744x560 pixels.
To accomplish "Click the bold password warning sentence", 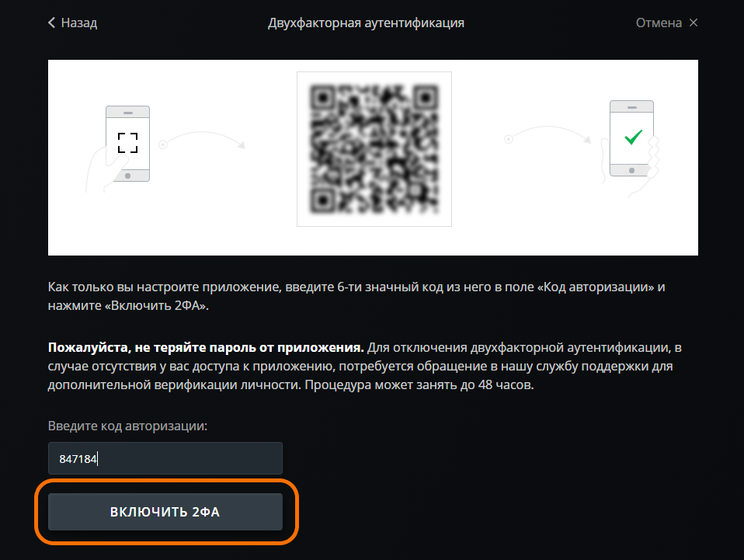I will coord(206,347).
